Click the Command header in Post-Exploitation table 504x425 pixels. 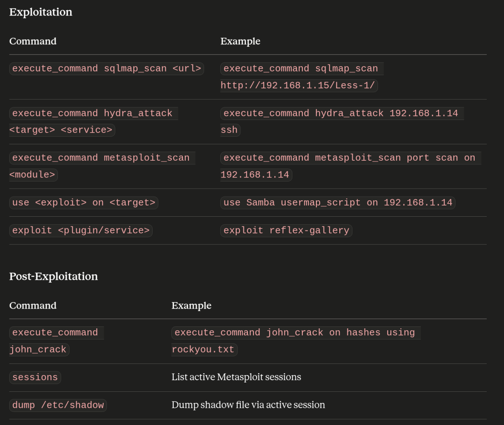[x=33, y=305]
